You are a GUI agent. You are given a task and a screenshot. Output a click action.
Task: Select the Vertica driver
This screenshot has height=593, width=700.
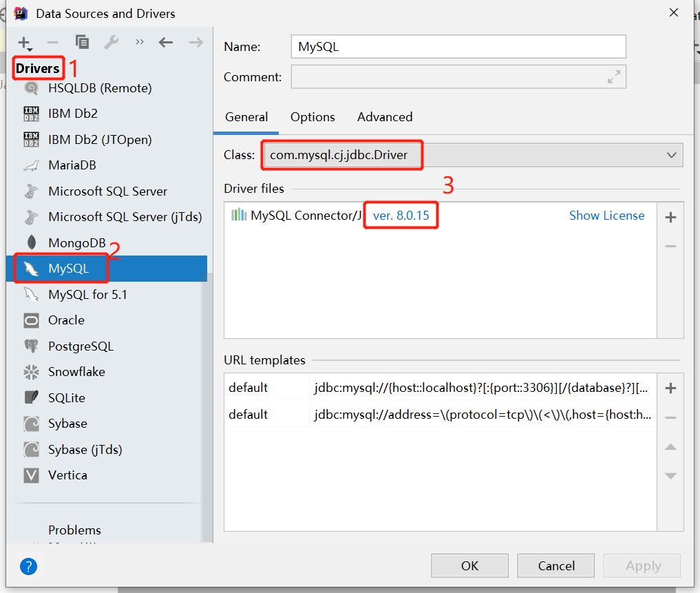pos(107,475)
